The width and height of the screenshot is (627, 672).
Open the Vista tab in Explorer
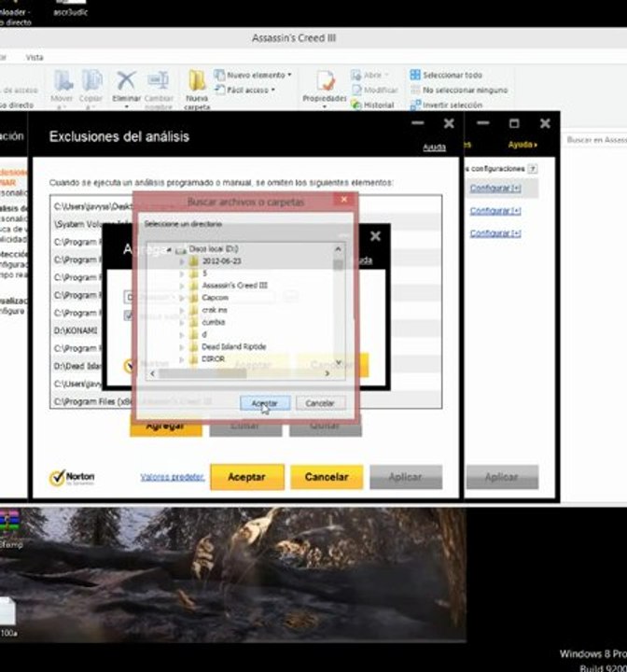[35, 58]
